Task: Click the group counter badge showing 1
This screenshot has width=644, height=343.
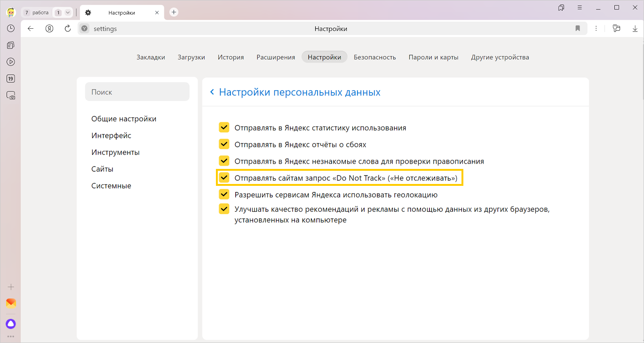Action: (58, 13)
